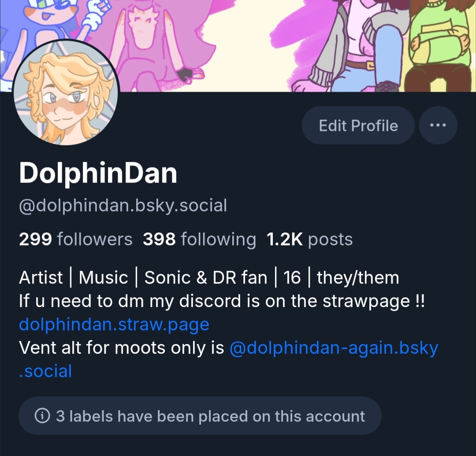Show the 3 labels placed on this account
The height and width of the screenshot is (456, 476).
click(200, 415)
